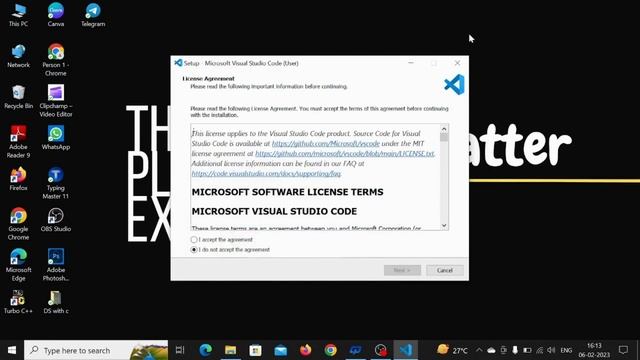Click the license scrollbar thumb
Image resolution: width=640 pixels, height=360 pixels.
(444, 138)
